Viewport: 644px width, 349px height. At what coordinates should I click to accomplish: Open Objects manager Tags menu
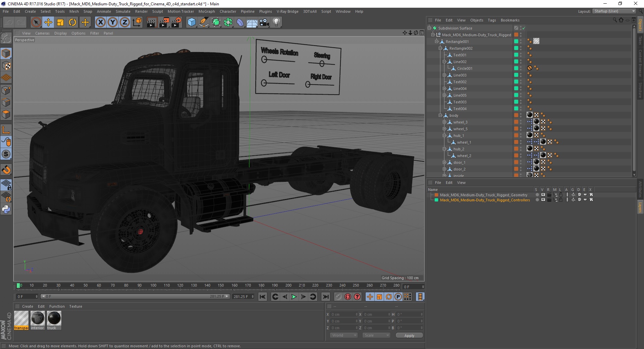click(492, 20)
